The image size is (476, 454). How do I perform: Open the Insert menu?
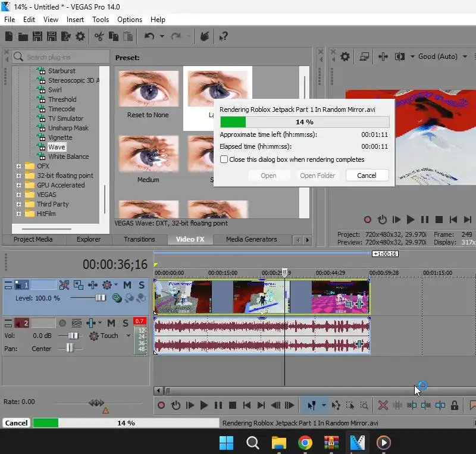pyautogui.click(x=75, y=20)
